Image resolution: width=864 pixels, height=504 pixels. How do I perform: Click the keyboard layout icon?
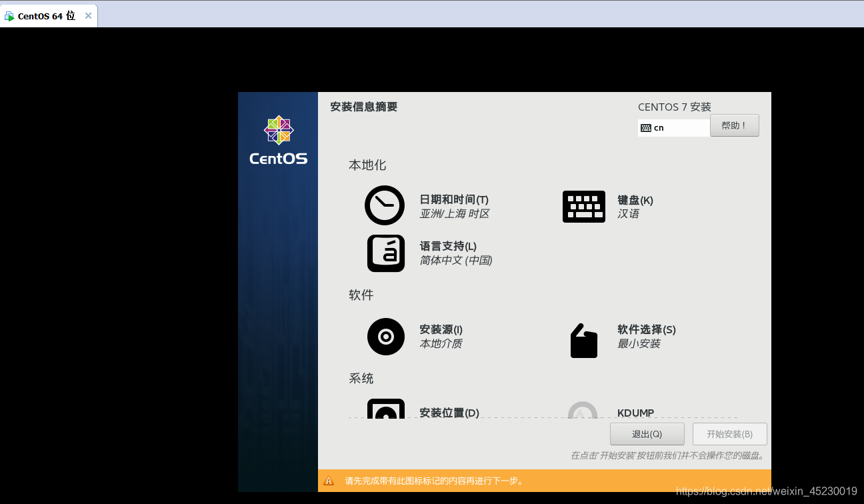coord(584,207)
